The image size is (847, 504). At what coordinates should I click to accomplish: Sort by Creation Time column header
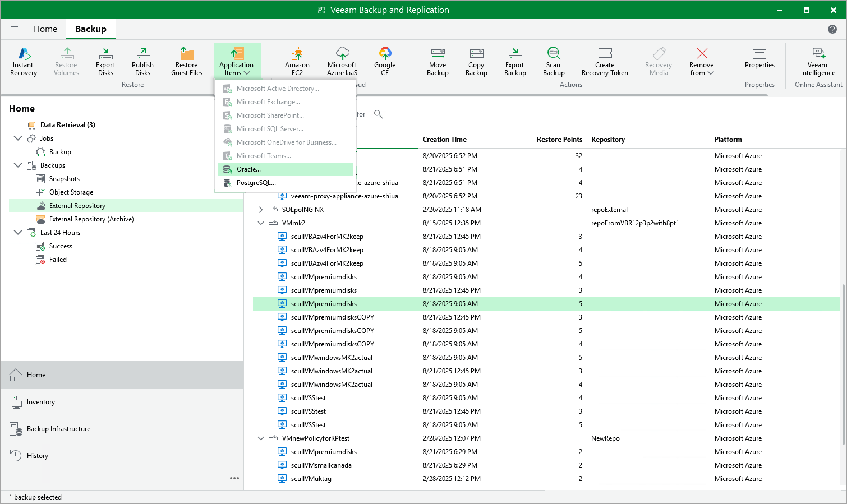pyautogui.click(x=444, y=140)
